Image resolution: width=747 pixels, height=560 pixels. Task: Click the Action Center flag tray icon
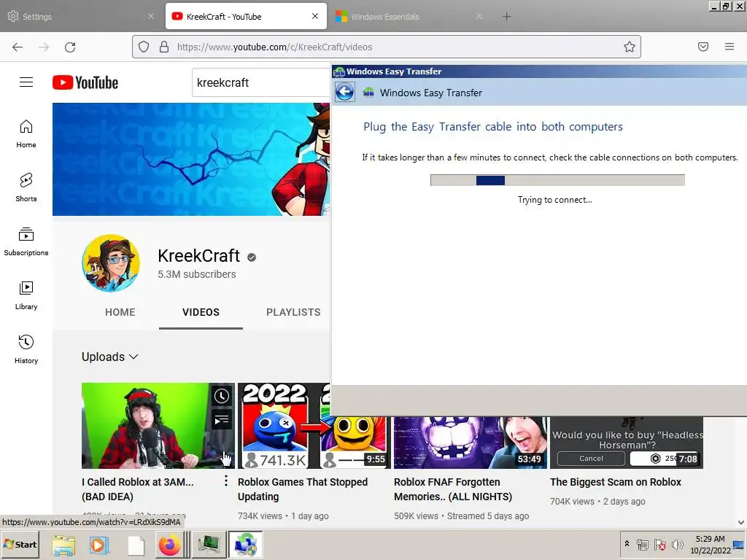(x=659, y=544)
